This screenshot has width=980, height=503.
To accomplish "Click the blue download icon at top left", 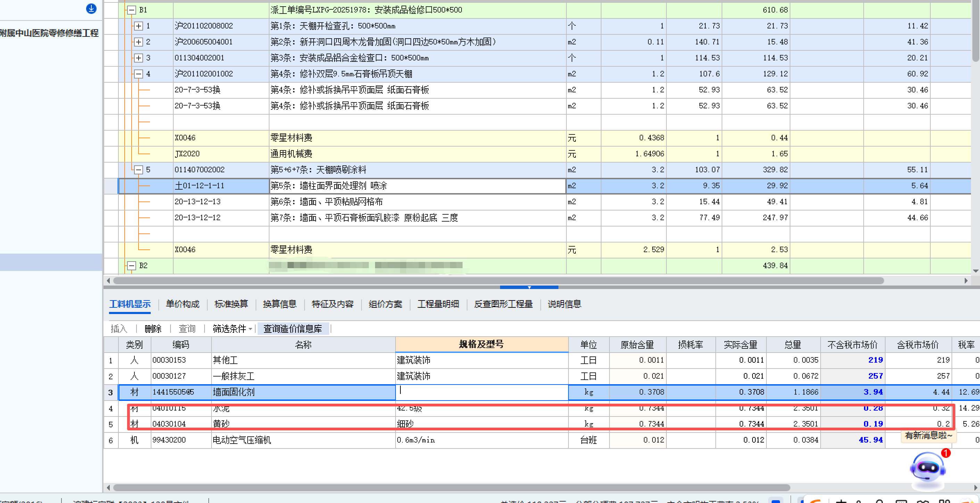I will 91,8.
